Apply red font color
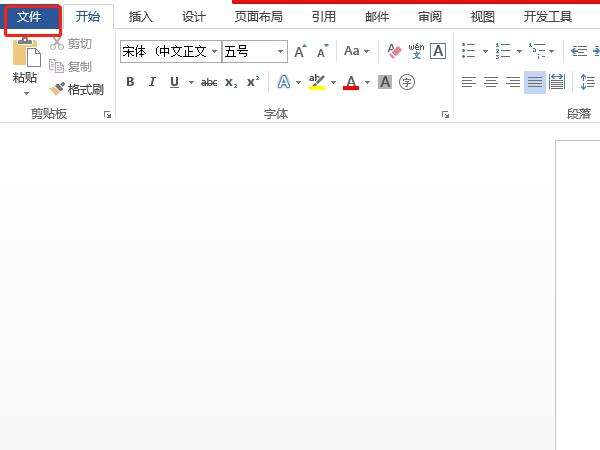Screen dimensions: 600x450 pyautogui.click(x=351, y=82)
